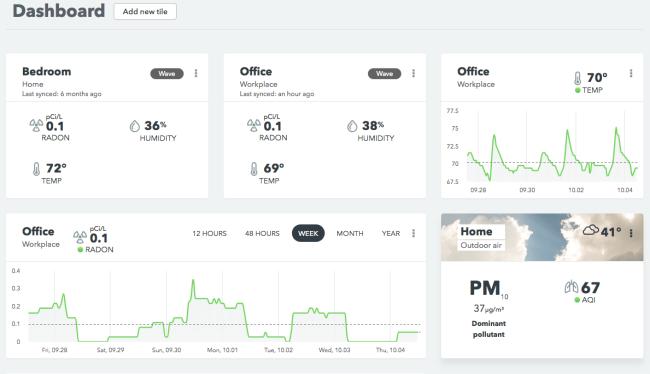The image size is (650, 374).
Task: Click the Bedroom temperature thermometer icon
Action: (36, 169)
